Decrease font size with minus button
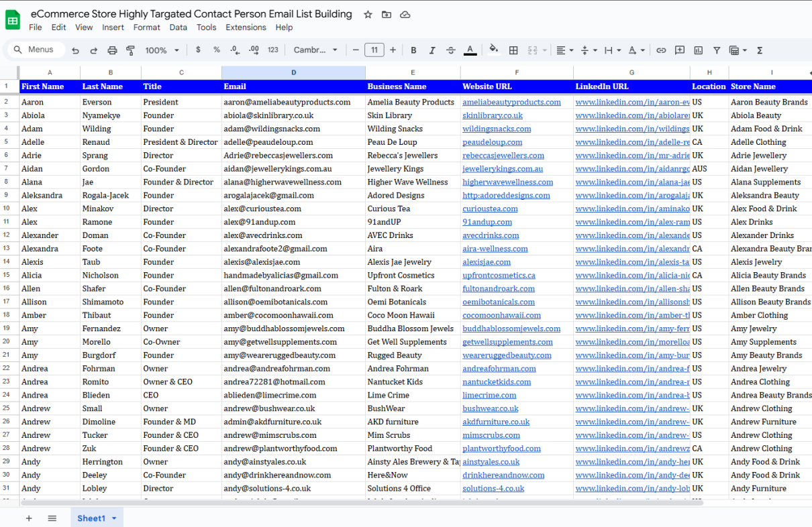This screenshot has width=812, height=527. (356, 50)
